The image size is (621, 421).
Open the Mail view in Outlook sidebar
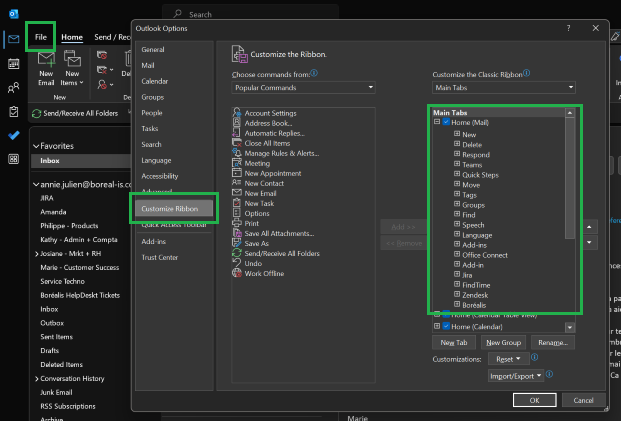(13, 39)
